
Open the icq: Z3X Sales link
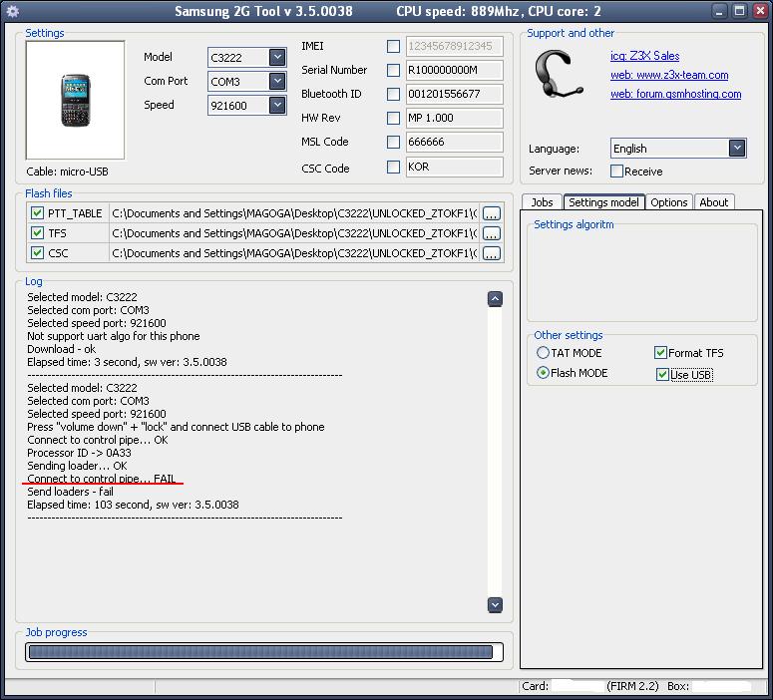(x=644, y=56)
